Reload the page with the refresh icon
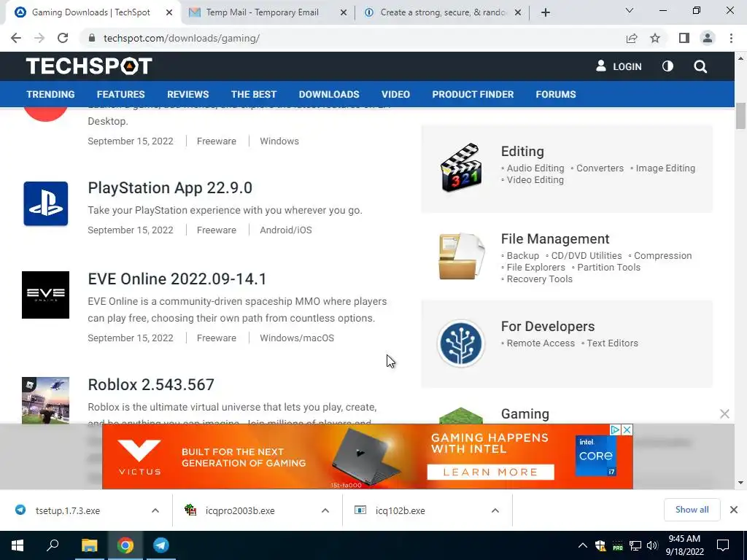This screenshot has width=747, height=560. [x=63, y=38]
